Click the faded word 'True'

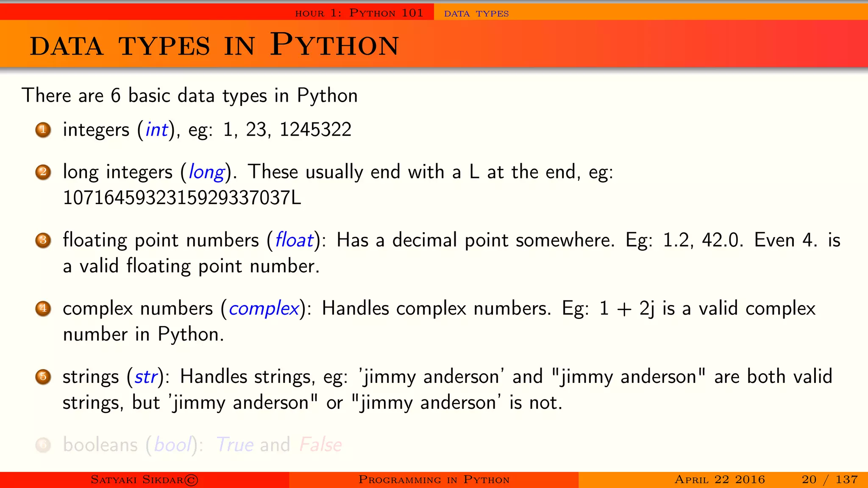pyautogui.click(x=235, y=444)
